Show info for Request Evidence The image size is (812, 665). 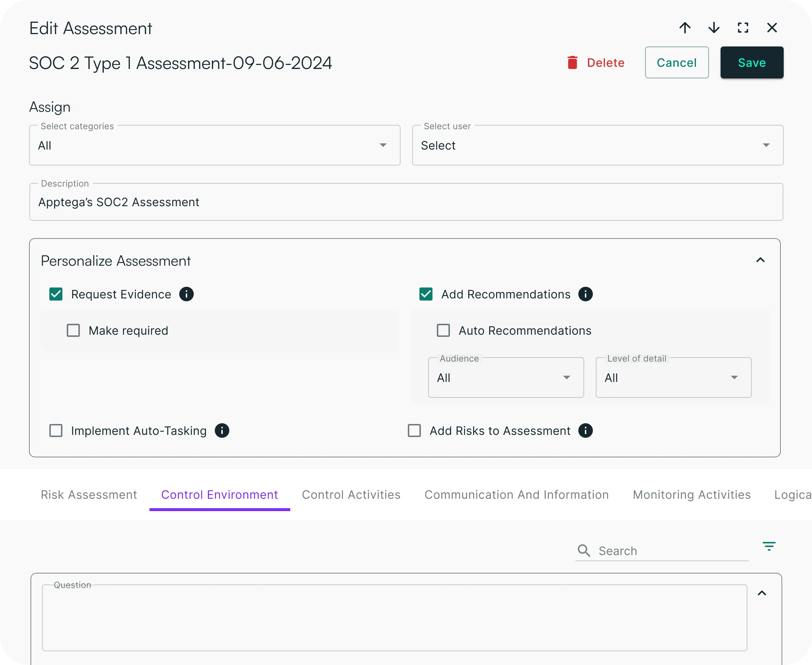(x=186, y=294)
